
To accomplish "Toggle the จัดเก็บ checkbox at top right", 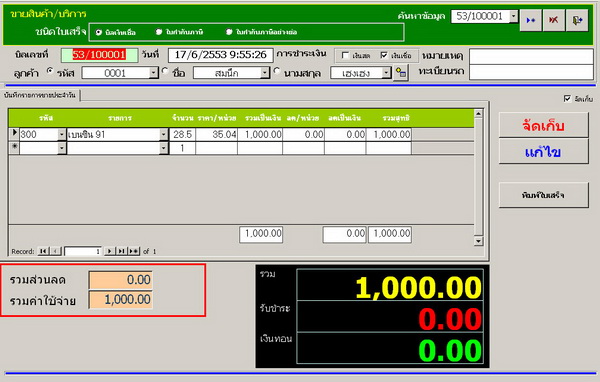I will coord(567,99).
